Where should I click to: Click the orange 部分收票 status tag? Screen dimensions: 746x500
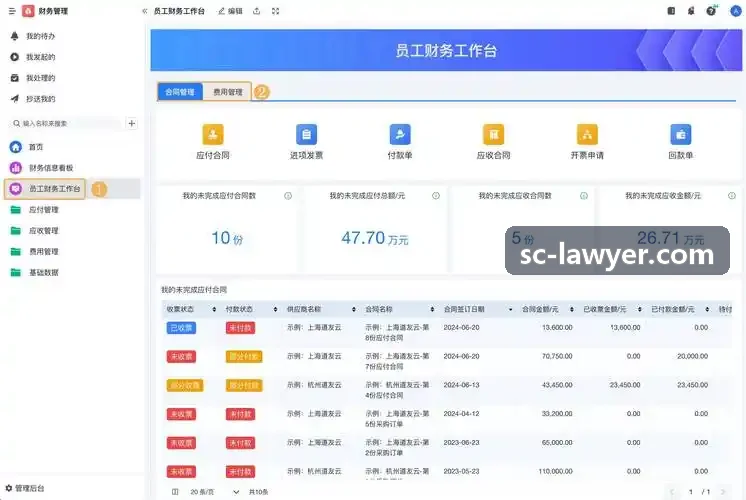[185, 385]
